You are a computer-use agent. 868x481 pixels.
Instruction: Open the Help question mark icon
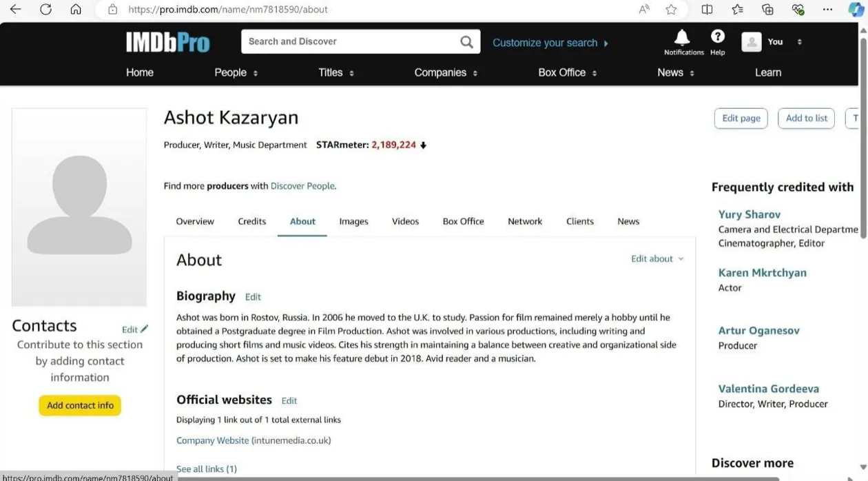tap(717, 37)
